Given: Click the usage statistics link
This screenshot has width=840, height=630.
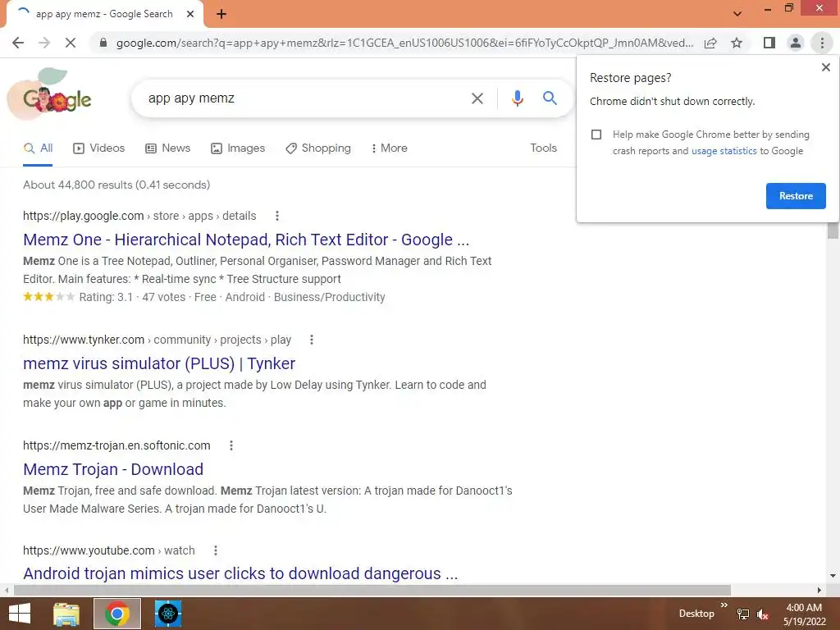Looking at the screenshot, I should 724,151.
